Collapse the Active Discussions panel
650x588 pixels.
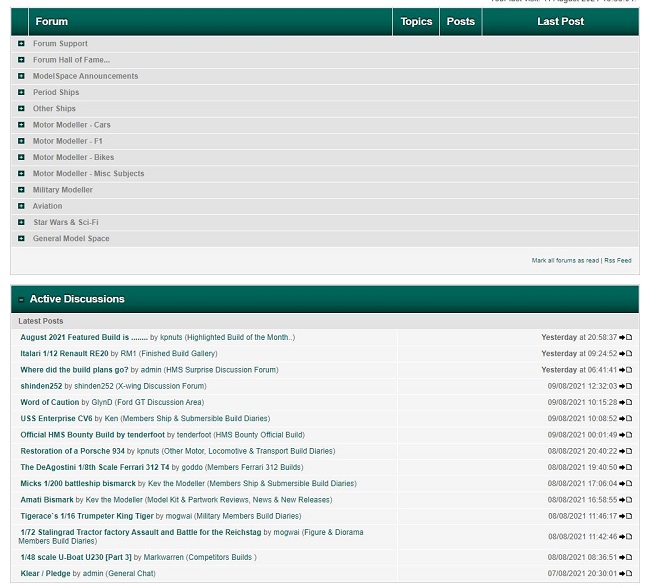[21, 300]
